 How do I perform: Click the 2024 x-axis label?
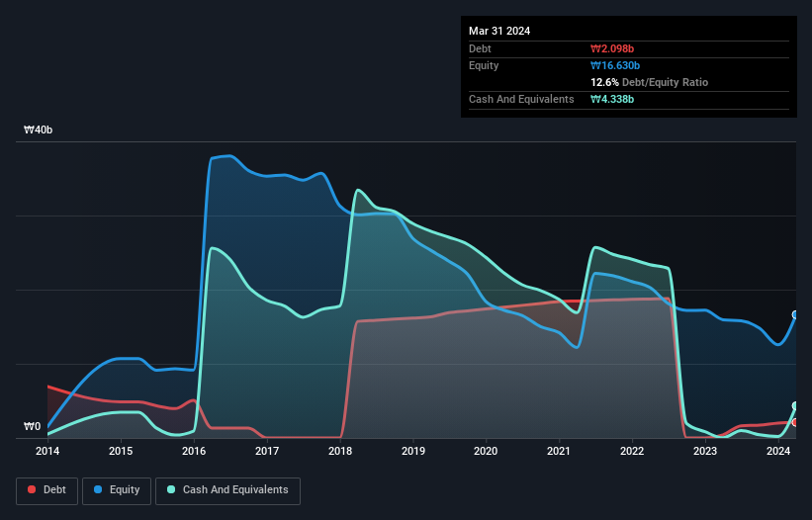tap(778, 451)
